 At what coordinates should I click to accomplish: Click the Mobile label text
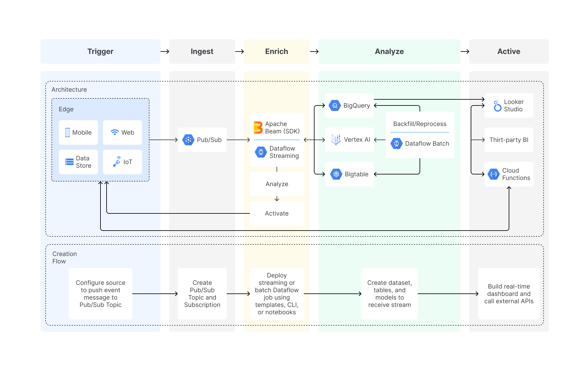(x=82, y=132)
